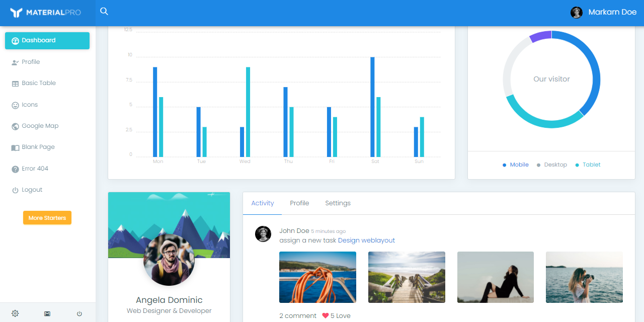This screenshot has width=644, height=322.
Task: Click the power icon in the bottom bar
Action: click(x=79, y=313)
